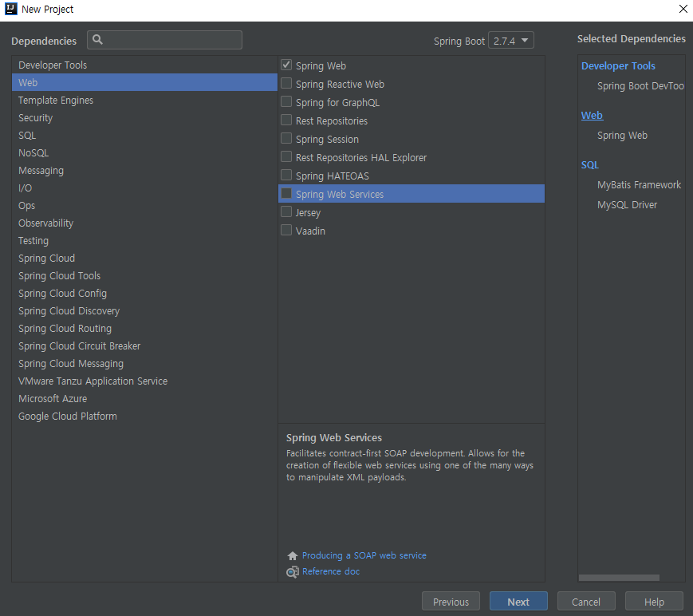
Task: Click the dependencies search input field
Action: click(164, 40)
